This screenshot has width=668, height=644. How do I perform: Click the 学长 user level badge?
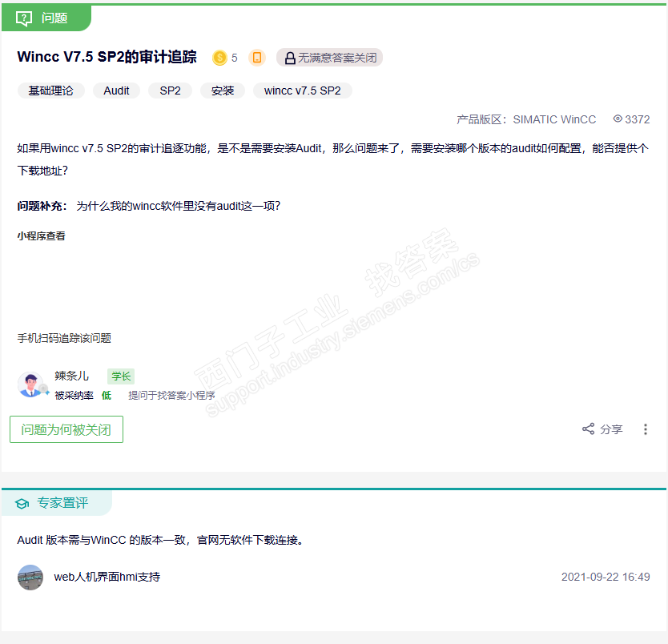121,376
